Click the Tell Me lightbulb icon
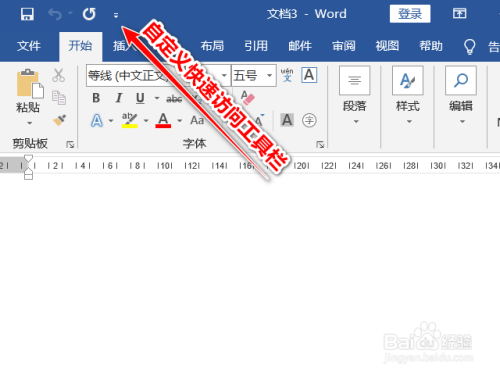 [x=469, y=46]
